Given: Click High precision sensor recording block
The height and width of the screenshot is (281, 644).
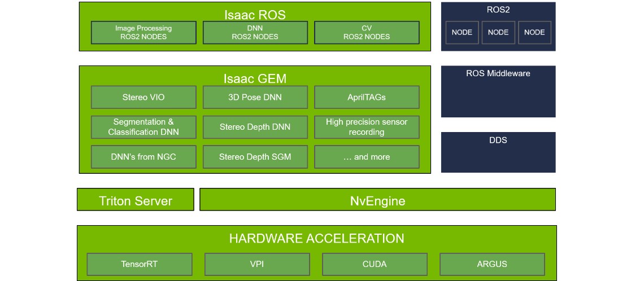Looking at the screenshot, I should (x=367, y=127).
